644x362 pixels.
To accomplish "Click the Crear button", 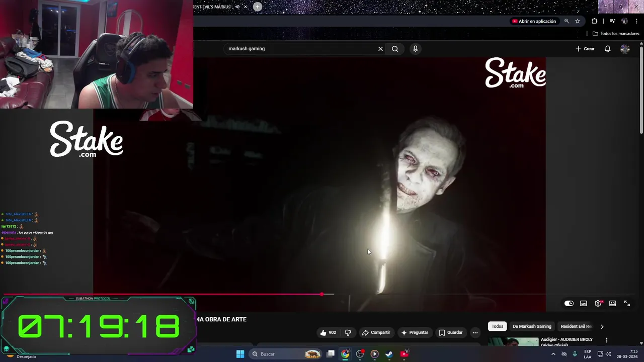I will (585, 49).
